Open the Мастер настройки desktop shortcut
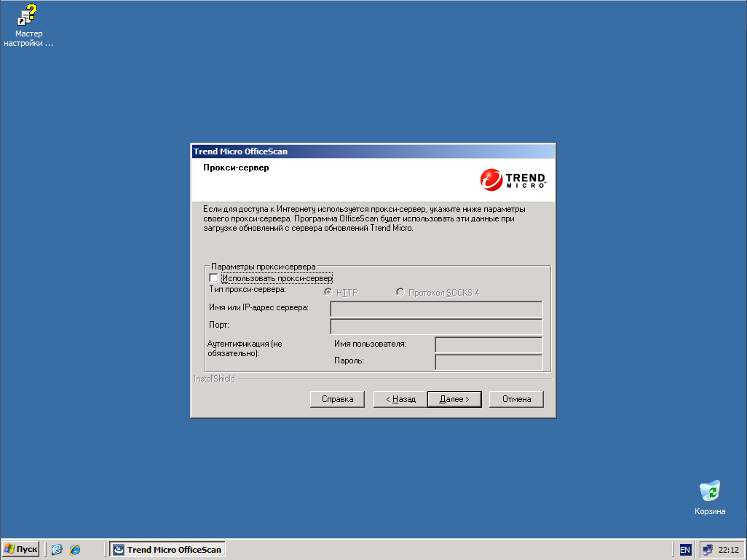The width and height of the screenshot is (747, 560). pyautogui.click(x=28, y=25)
